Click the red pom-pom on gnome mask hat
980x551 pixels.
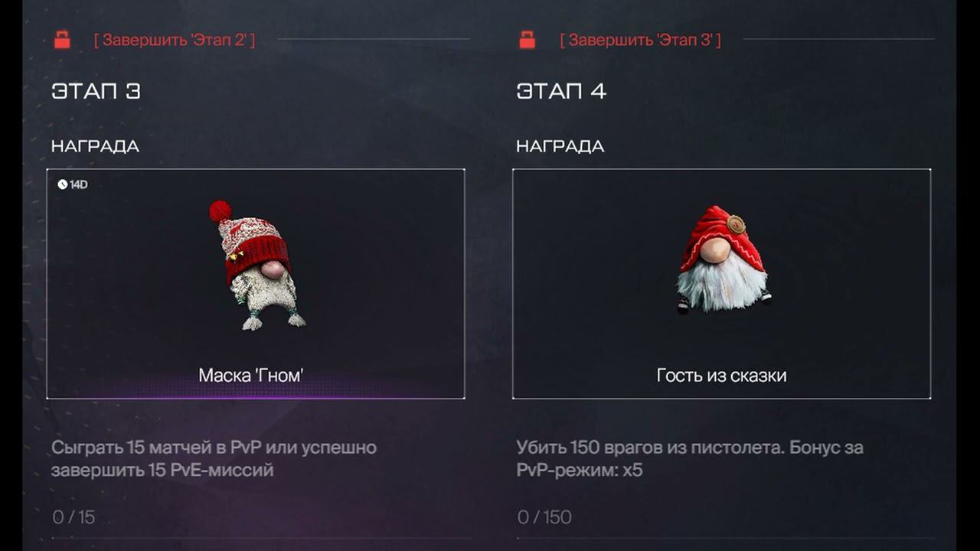pyautogui.click(x=220, y=210)
